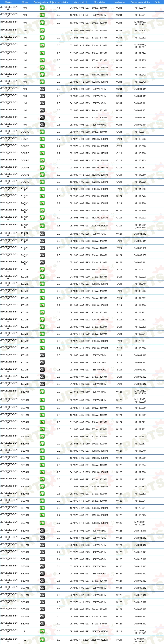Click petrol icon in COUPE M 115.954 row
Viewport: 164px width, 644px height.
click(42, 132)
